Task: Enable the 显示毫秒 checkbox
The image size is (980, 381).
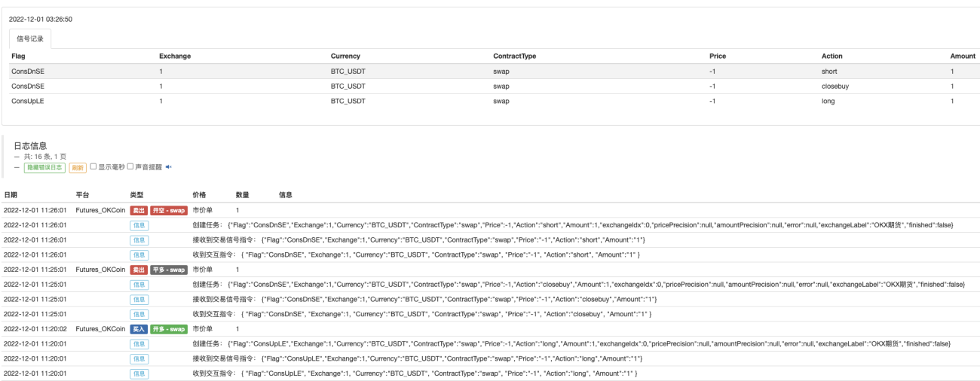Action: [x=93, y=167]
